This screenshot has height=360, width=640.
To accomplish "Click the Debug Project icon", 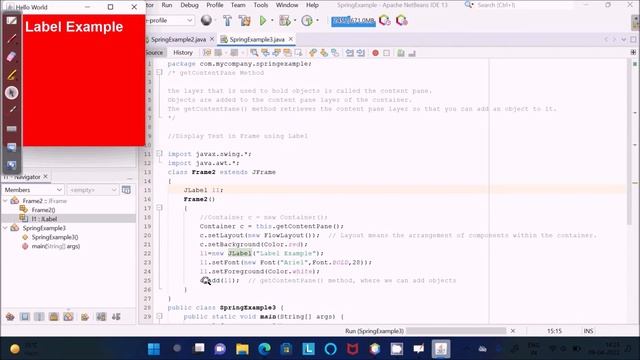I will [x=284, y=20].
